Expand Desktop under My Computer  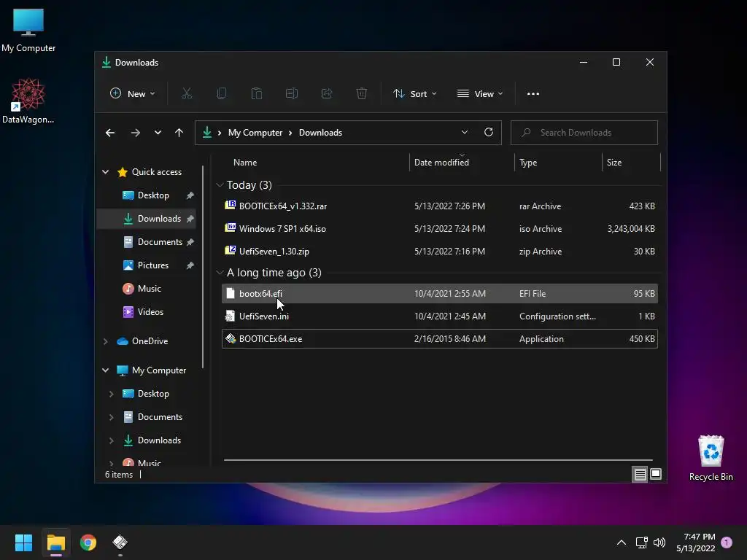coord(111,394)
